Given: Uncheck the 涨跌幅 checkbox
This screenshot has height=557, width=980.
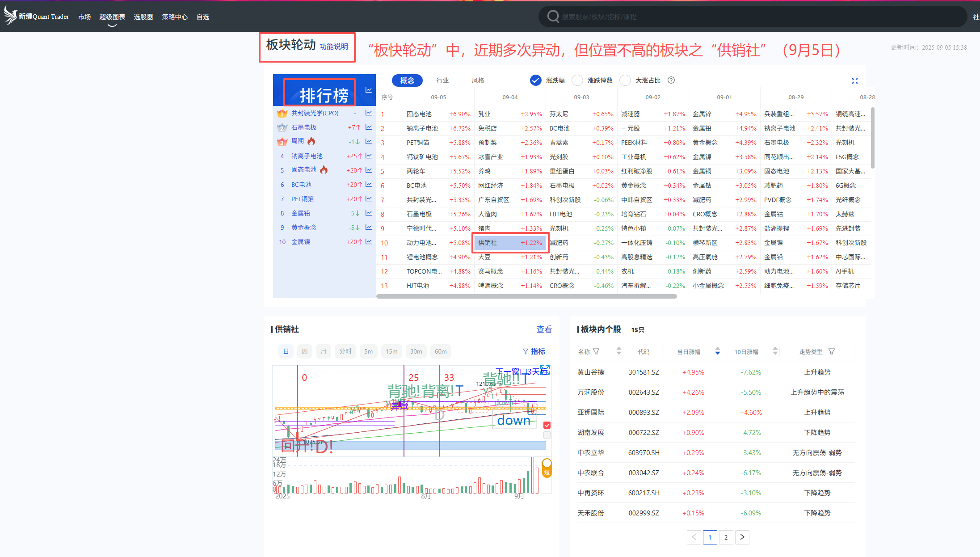Looking at the screenshot, I should (x=535, y=80).
